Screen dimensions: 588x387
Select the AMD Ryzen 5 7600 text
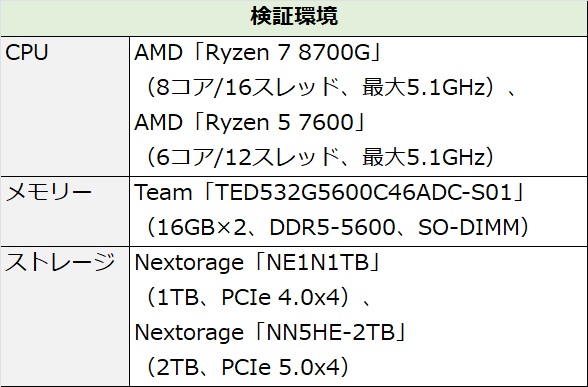(250, 122)
